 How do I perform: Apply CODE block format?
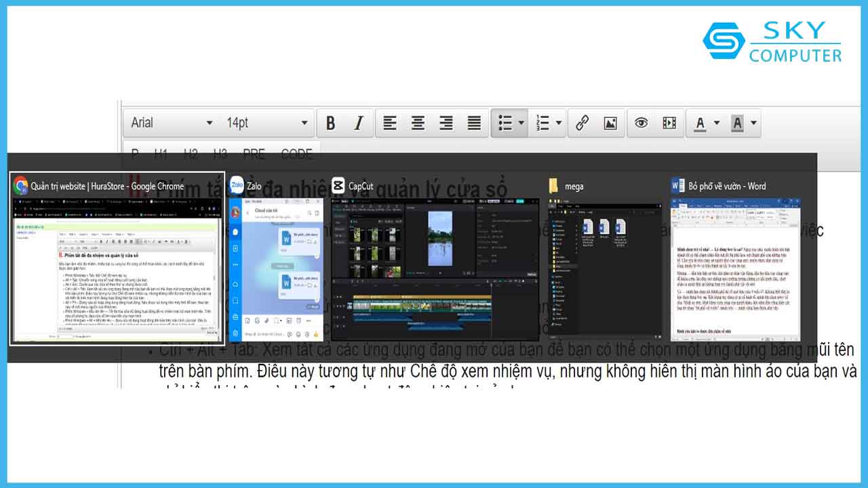click(x=297, y=154)
